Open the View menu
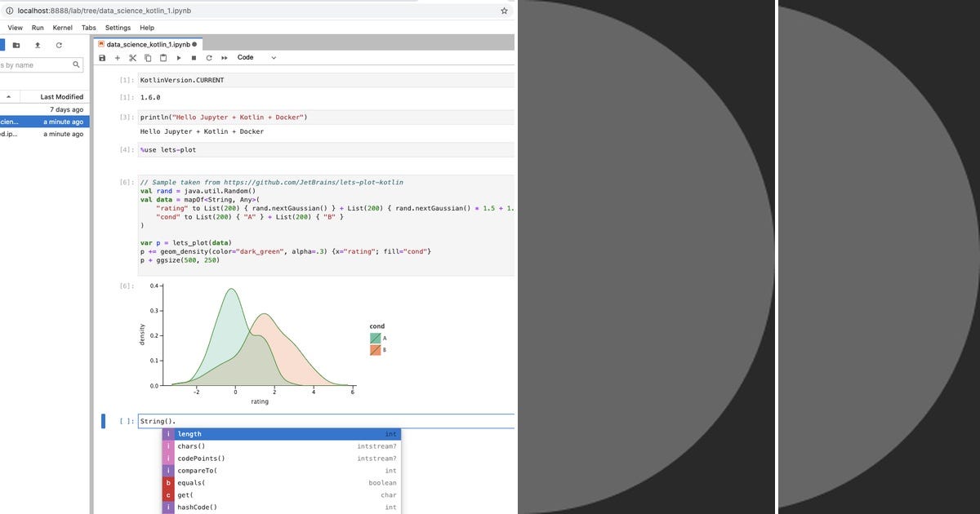Screen dimensions: 980x514 pos(15,28)
